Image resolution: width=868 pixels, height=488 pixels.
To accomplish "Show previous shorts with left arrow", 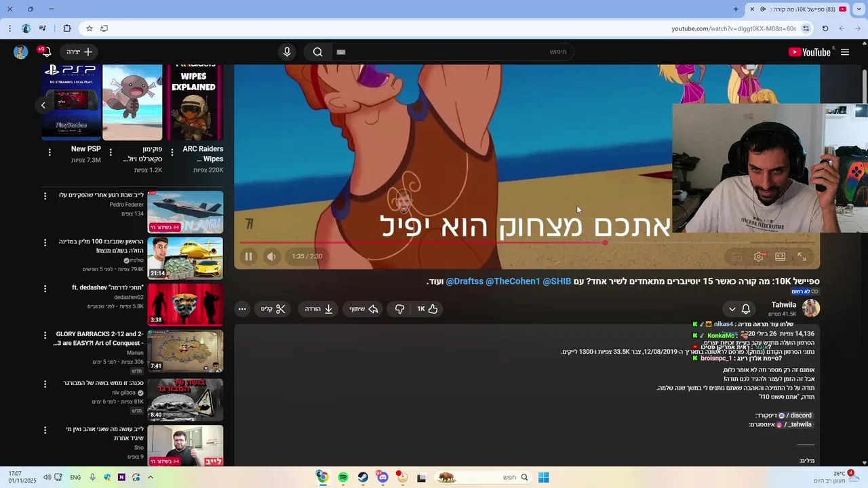I will (x=43, y=105).
